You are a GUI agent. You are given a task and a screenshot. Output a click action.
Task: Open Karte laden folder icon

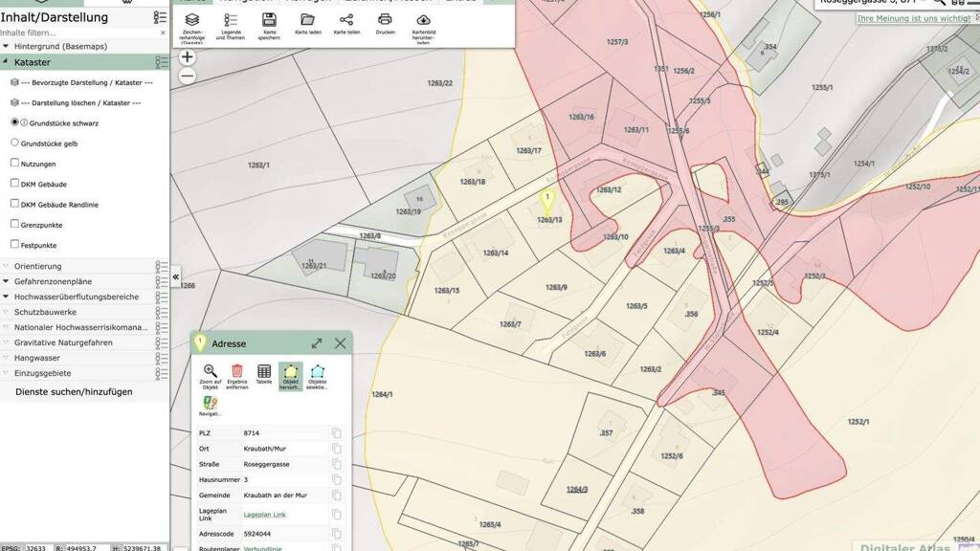307,20
